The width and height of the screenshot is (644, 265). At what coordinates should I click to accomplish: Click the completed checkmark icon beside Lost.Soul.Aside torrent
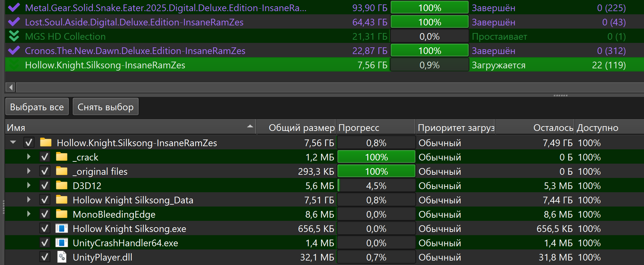coord(14,22)
